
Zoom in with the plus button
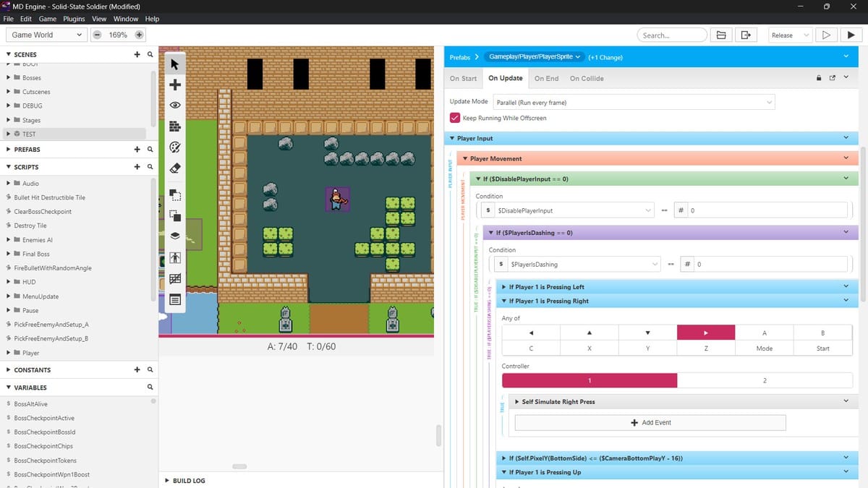(139, 35)
